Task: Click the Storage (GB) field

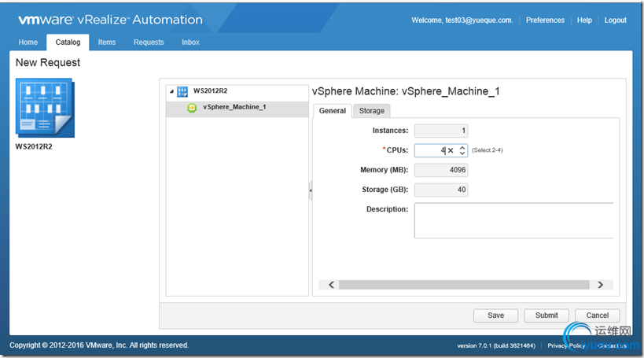Action: click(441, 190)
